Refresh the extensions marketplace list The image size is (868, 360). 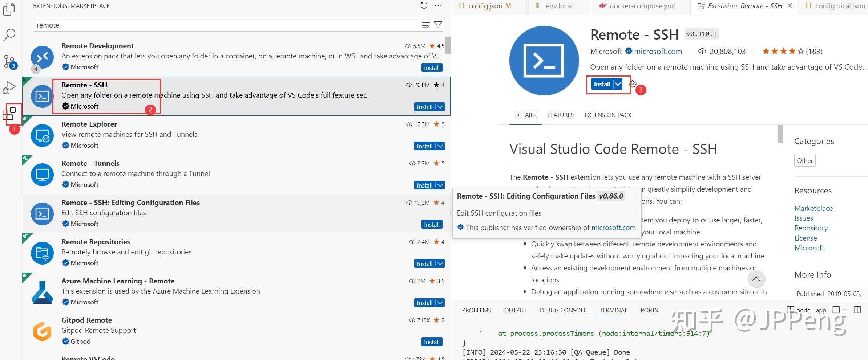[424, 6]
